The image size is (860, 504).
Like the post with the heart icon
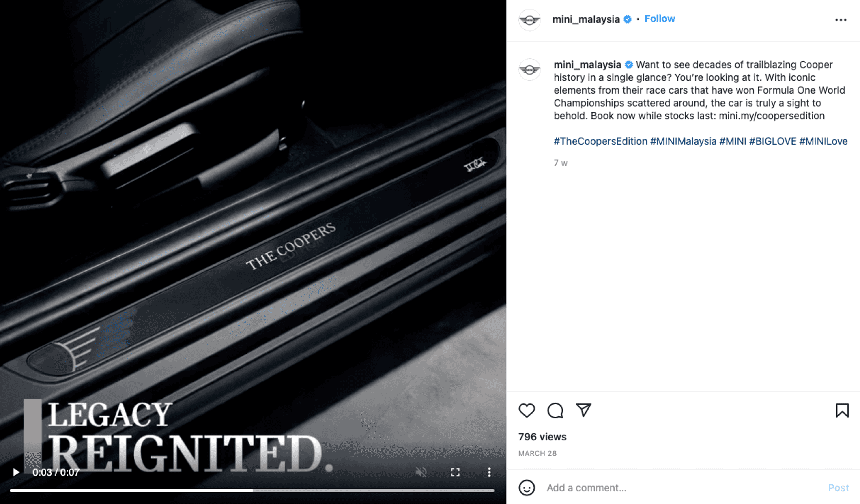point(527,410)
